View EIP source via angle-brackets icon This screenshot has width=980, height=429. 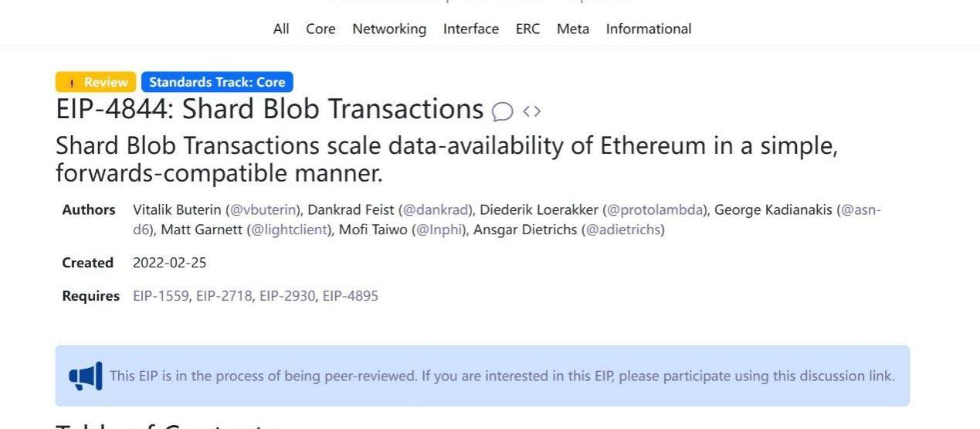[531, 111]
